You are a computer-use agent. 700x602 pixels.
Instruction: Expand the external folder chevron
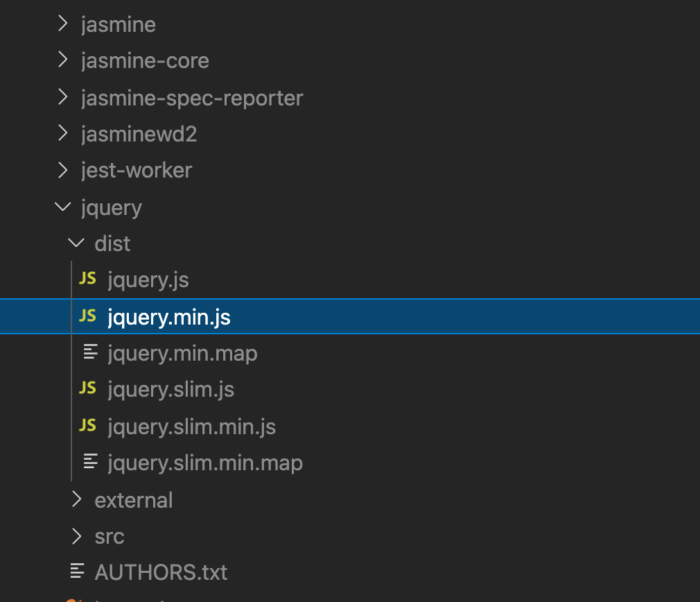77,499
